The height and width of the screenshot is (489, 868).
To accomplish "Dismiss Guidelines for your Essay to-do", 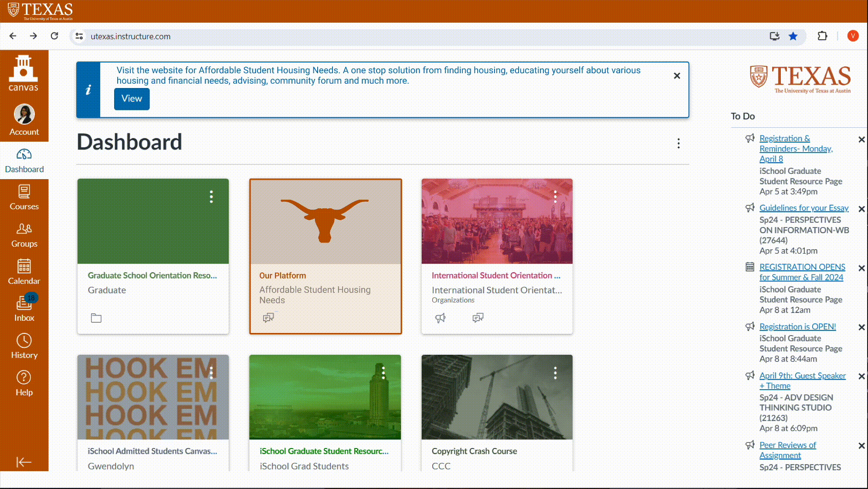I will (x=861, y=209).
